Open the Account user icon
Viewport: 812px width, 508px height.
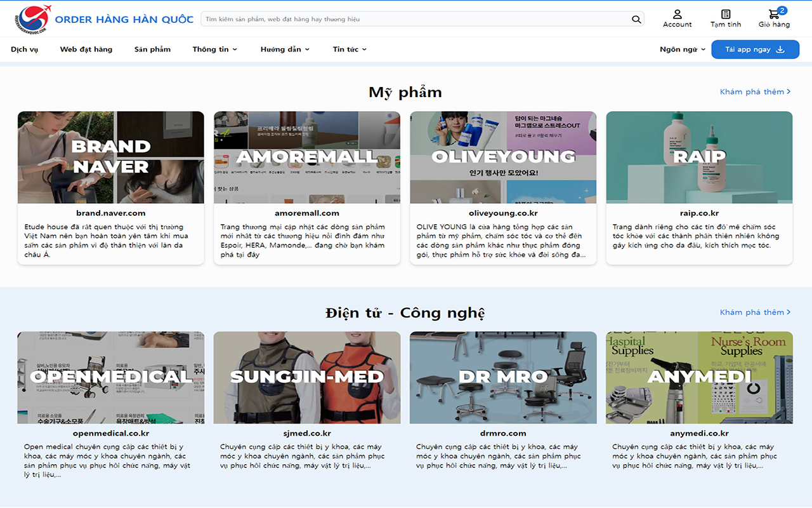coord(677,14)
